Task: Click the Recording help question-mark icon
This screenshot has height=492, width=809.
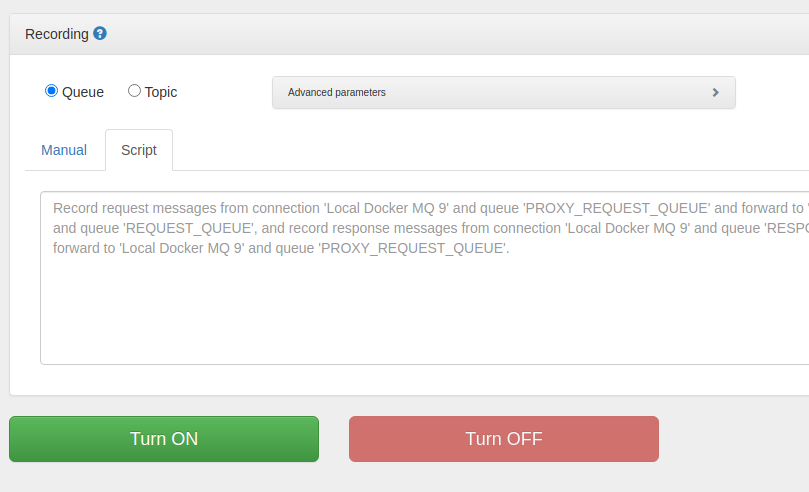Action: pos(100,33)
